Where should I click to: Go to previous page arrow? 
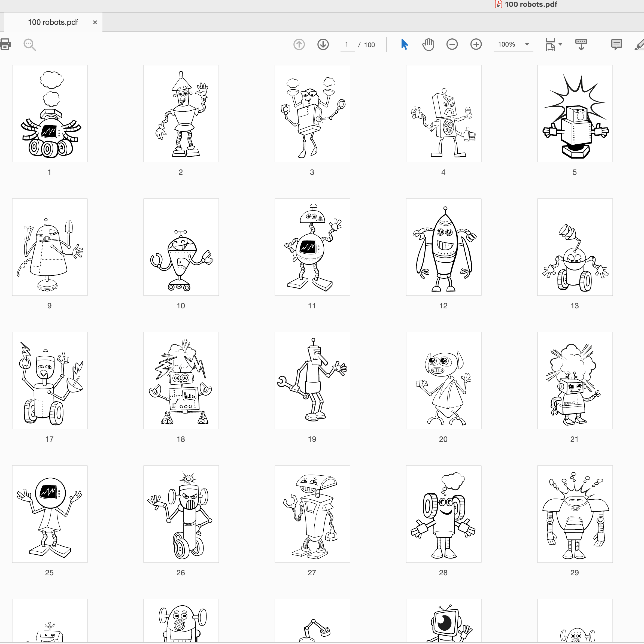(x=299, y=44)
